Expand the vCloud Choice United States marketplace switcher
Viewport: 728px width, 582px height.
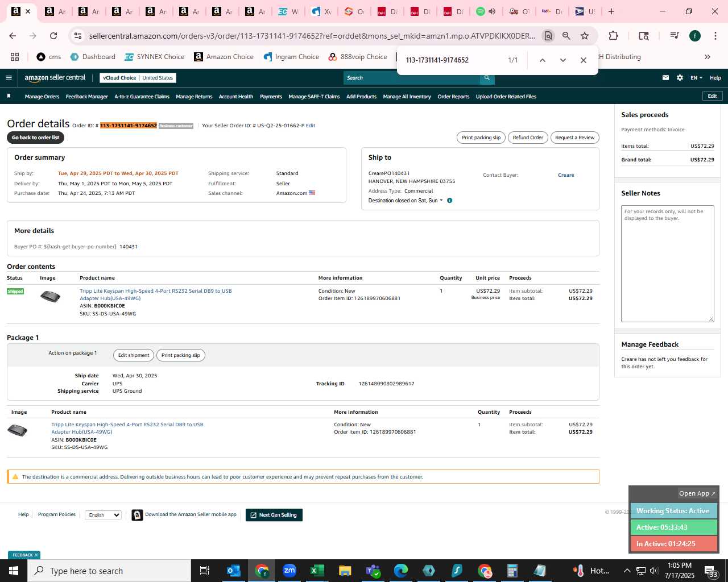138,78
